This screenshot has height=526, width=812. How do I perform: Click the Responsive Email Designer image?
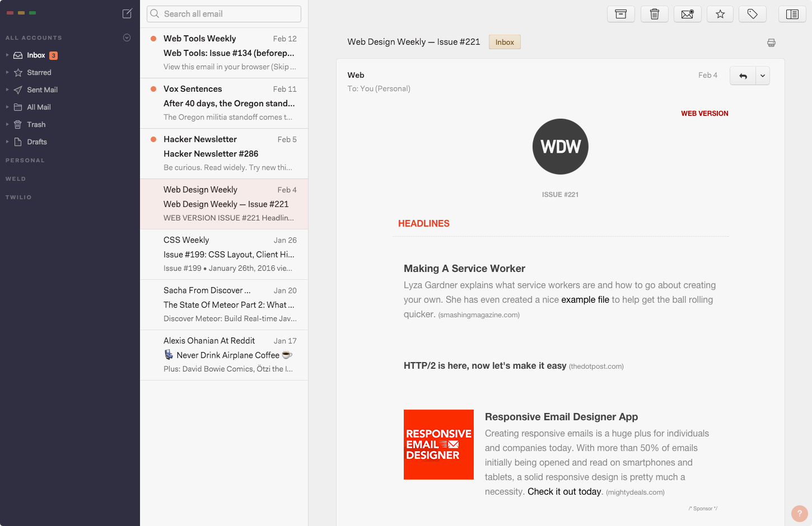(x=438, y=444)
